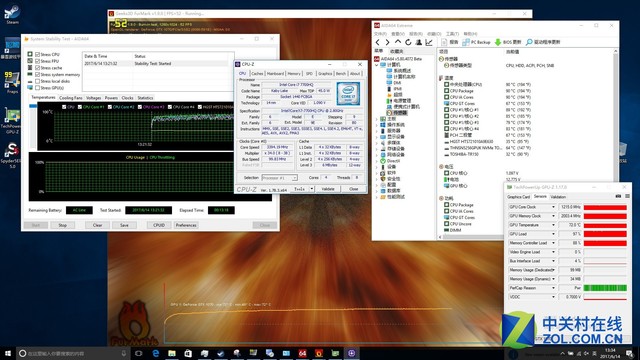Toggle CPU Core #1 graph checkbox

click(80, 107)
